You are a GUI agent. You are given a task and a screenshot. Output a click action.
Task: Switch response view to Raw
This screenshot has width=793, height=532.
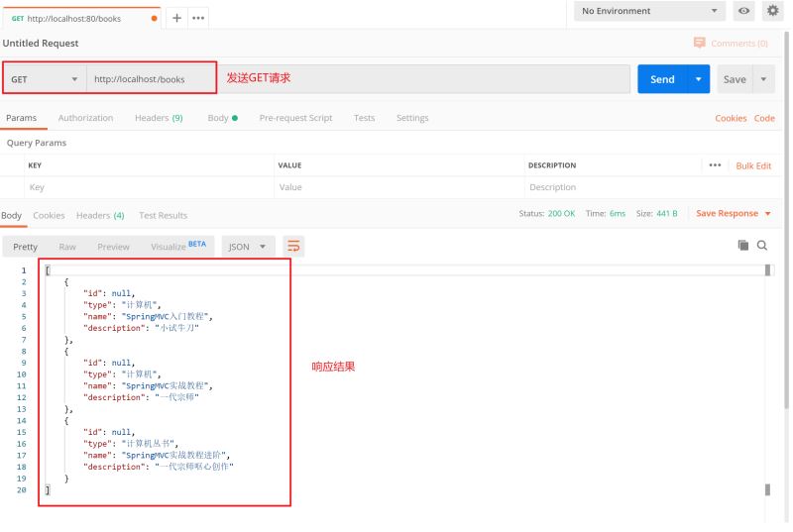67,247
